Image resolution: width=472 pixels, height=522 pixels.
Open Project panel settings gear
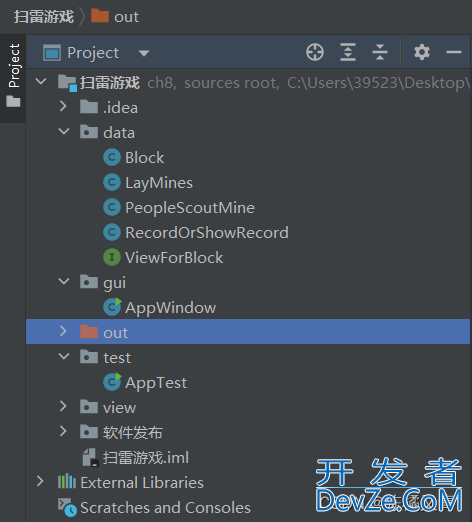click(x=422, y=52)
